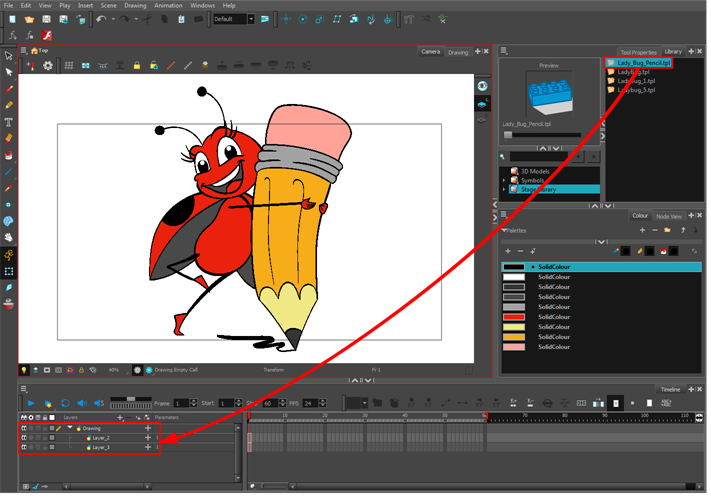
Task: Toggle visibility of Layer_2
Action: coord(24,438)
